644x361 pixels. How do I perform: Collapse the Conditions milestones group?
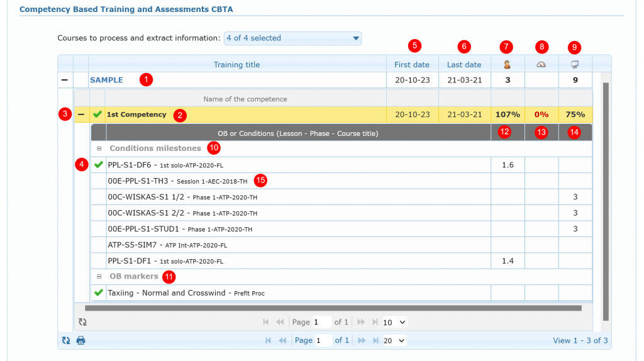point(99,148)
